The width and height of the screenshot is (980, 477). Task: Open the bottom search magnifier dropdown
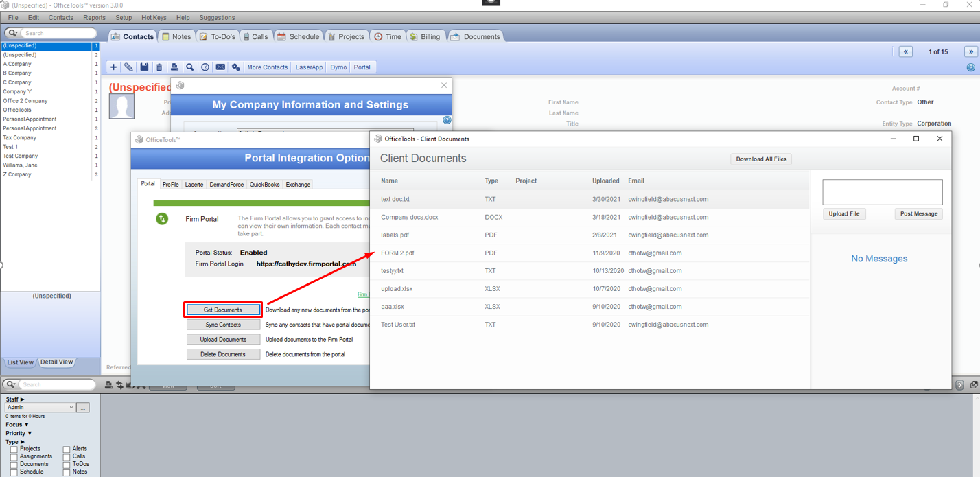click(11, 384)
